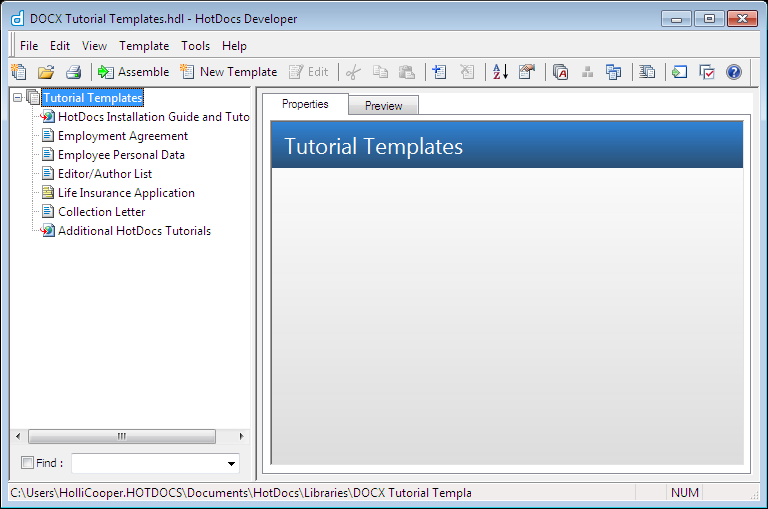Open the Help menu
This screenshot has height=509, width=768.
click(x=234, y=46)
